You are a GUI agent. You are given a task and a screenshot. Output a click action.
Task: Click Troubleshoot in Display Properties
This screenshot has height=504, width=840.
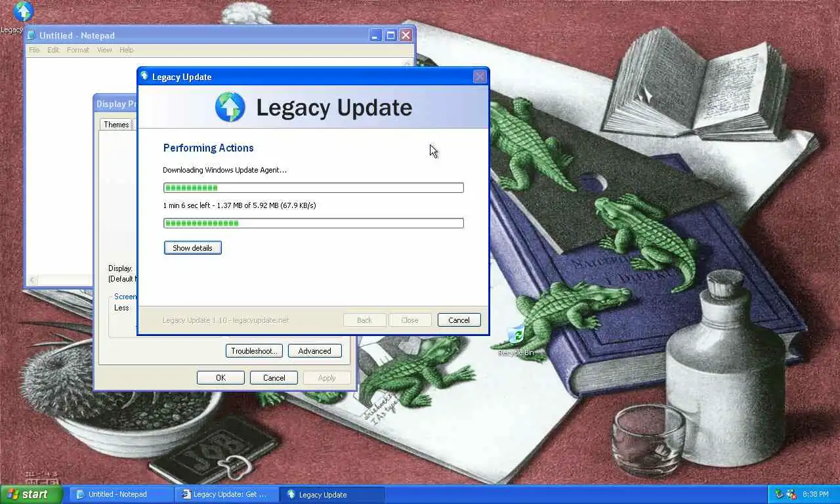(x=254, y=351)
